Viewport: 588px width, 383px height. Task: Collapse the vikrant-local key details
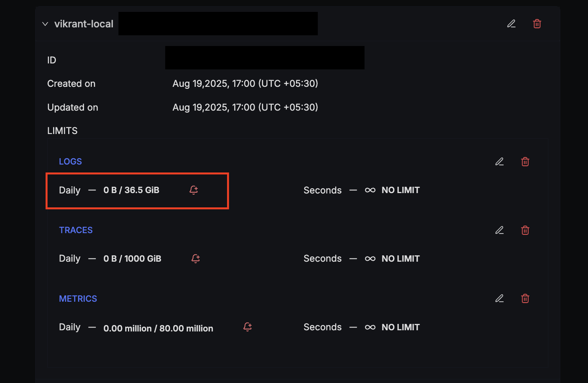coord(45,24)
